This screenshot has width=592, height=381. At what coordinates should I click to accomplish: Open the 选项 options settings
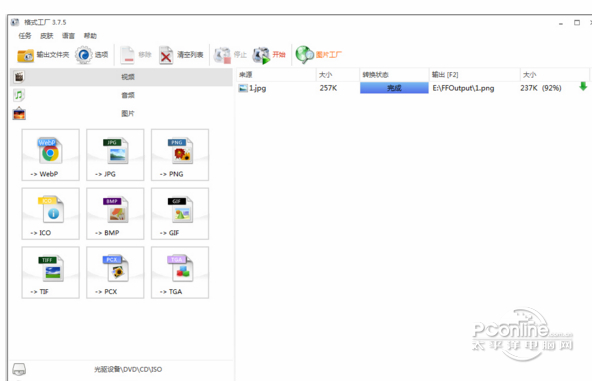[x=92, y=55]
